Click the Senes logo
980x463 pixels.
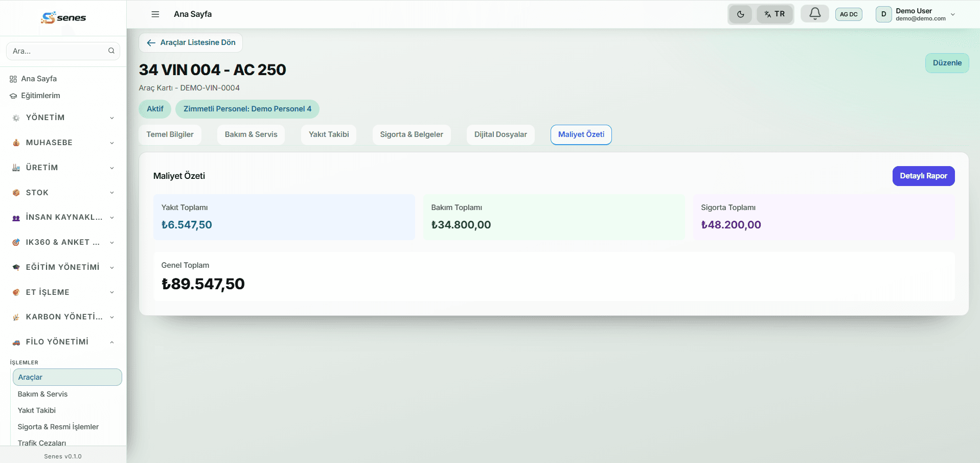point(63,18)
